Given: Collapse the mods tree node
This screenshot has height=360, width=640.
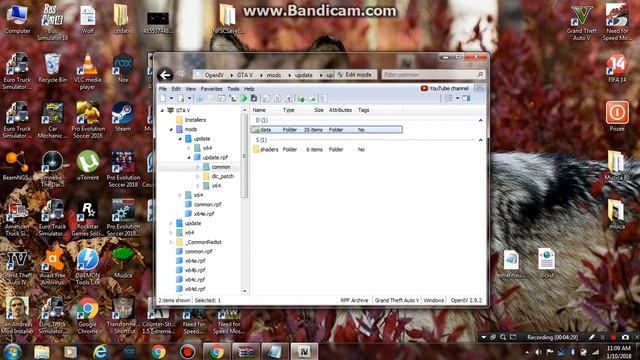Looking at the screenshot, I should [x=171, y=129].
